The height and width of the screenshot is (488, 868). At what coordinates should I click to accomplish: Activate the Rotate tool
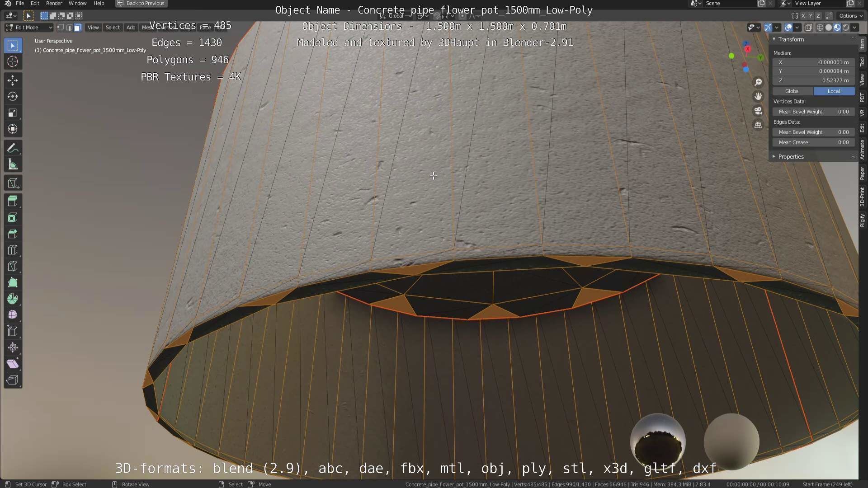pyautogui.click(x=13, y=96)
